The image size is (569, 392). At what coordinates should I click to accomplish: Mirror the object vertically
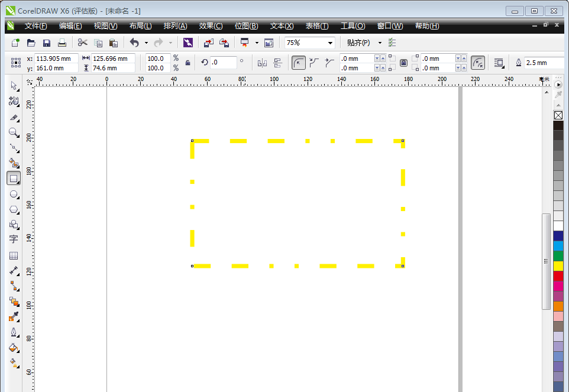point(278,63)
